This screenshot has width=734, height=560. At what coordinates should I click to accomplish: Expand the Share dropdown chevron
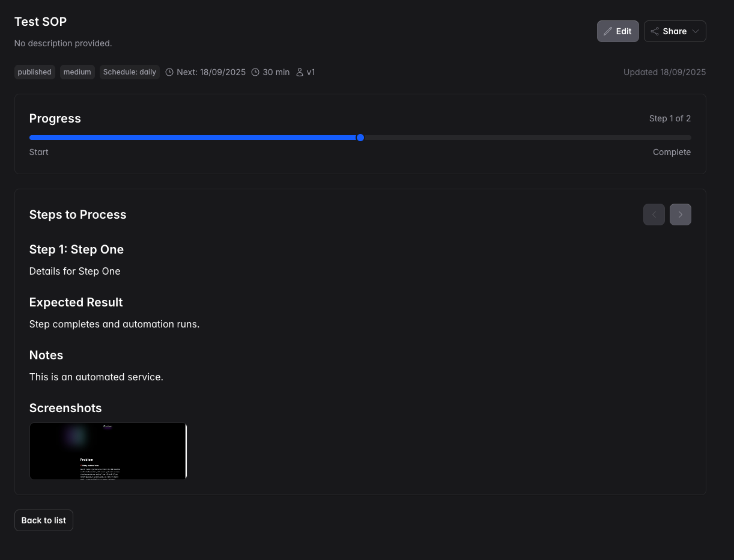click(x=696, y=31)
